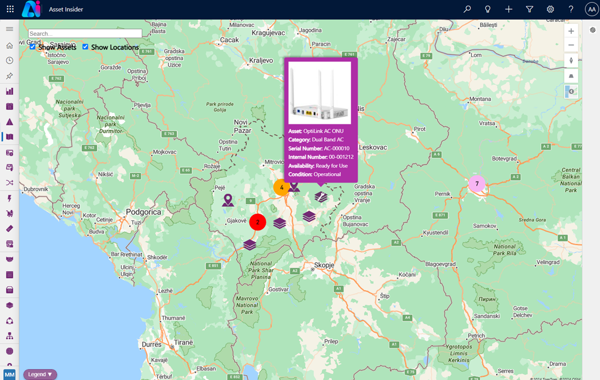
Task: Click 'Internal Number: 00-001212' in the popup
Action: point(321,157)
